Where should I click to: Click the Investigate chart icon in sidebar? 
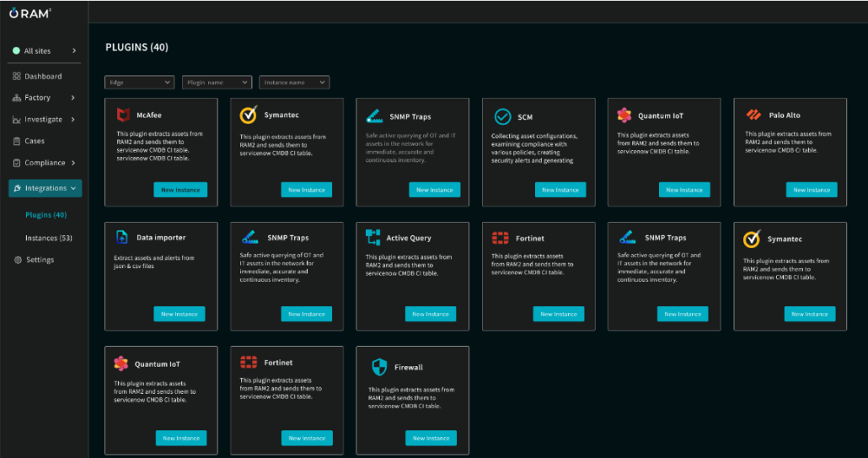tap(17, 120)
